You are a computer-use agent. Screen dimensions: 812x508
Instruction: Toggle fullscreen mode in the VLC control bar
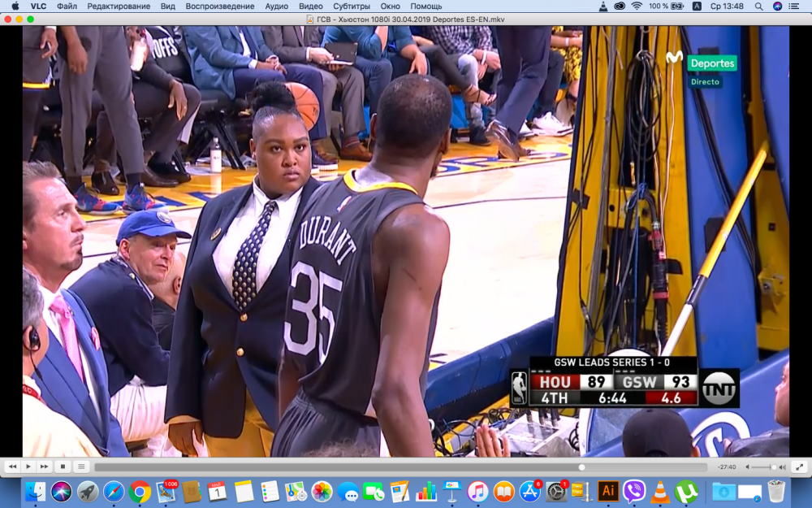tap(799, 467)
